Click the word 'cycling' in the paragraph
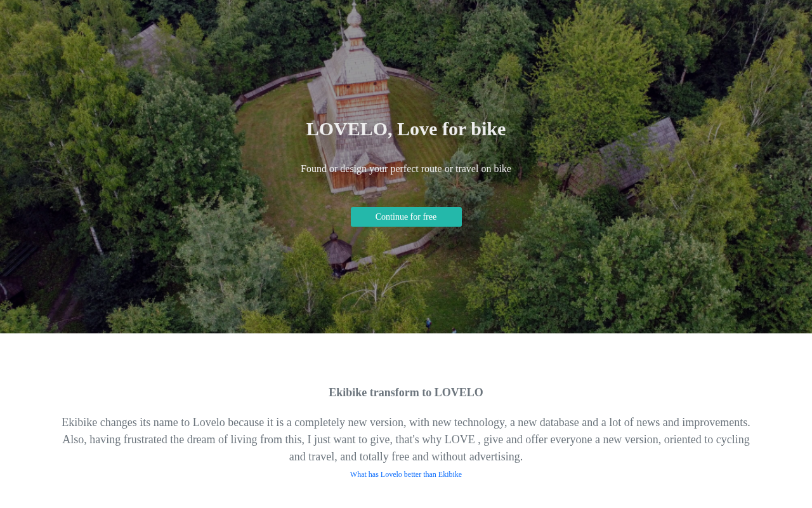 [x=731, y=439]
